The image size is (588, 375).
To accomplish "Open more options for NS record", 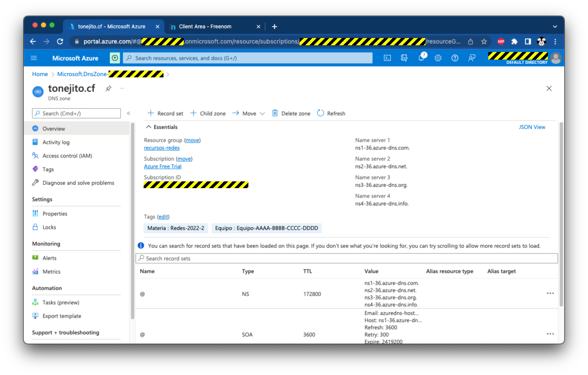I will tap(550, 293).
